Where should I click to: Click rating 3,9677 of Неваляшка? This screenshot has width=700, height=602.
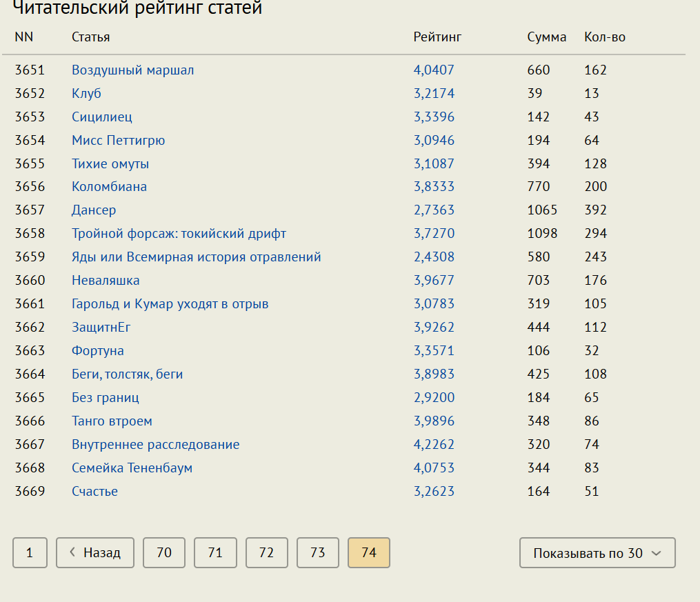click(x=434, y=280)
